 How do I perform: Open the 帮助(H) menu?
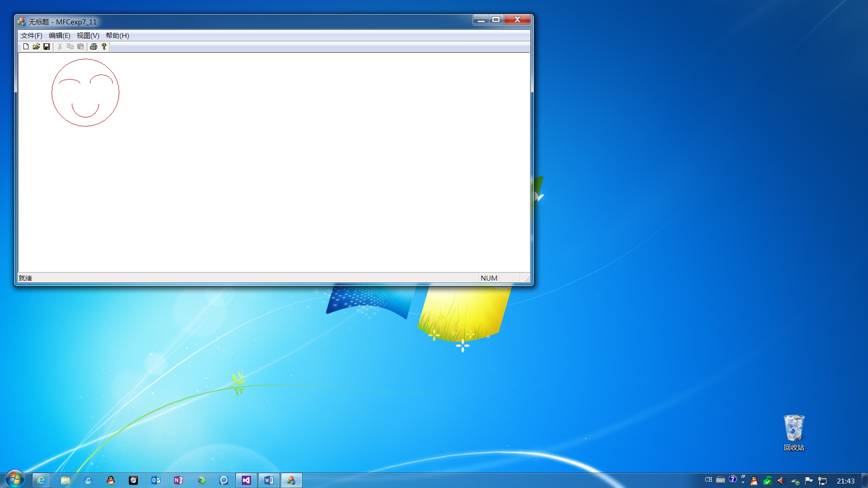pyautogui.click(x=117, y=36)
